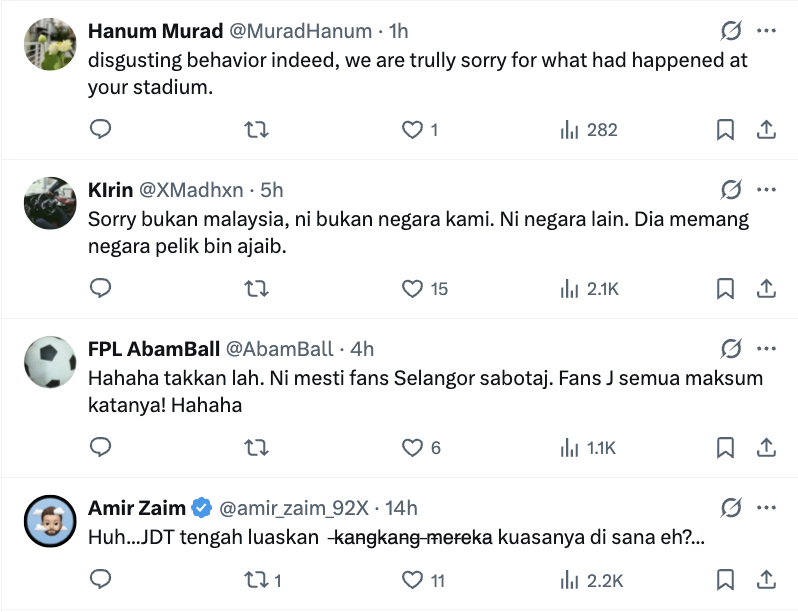This screenshot has width=798, height=612.
Task: Bookmark Amir Zaim's tweet
Action: 726,579
